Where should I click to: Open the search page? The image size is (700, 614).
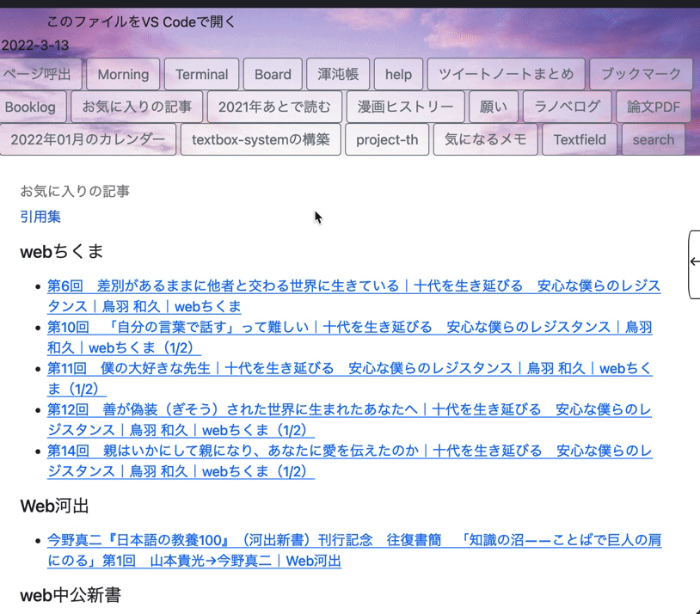click(653, 139)
